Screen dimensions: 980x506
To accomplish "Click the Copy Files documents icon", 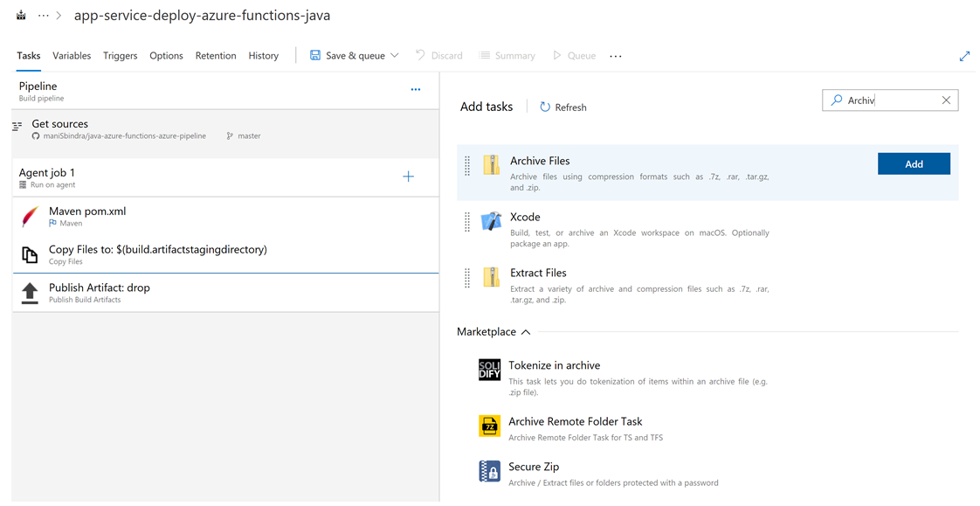I will 30,254.
